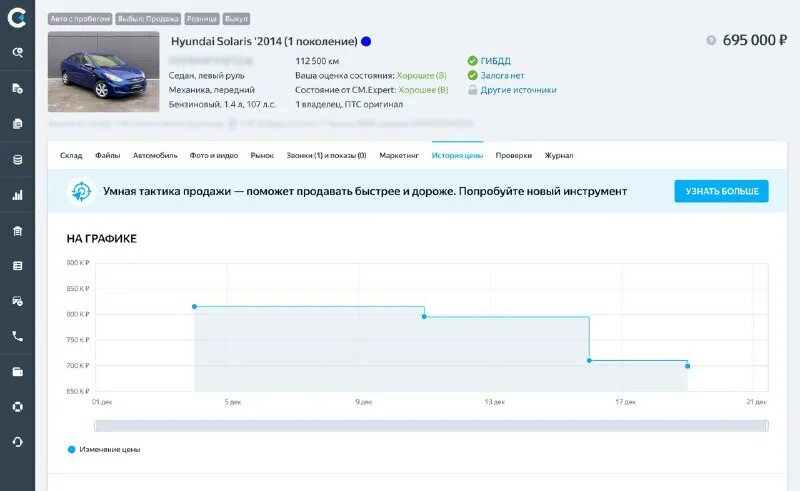Viewport: 800px width, 491px height.
Task: Switch to the Маркетинг tab
Action: pos(399,155)
